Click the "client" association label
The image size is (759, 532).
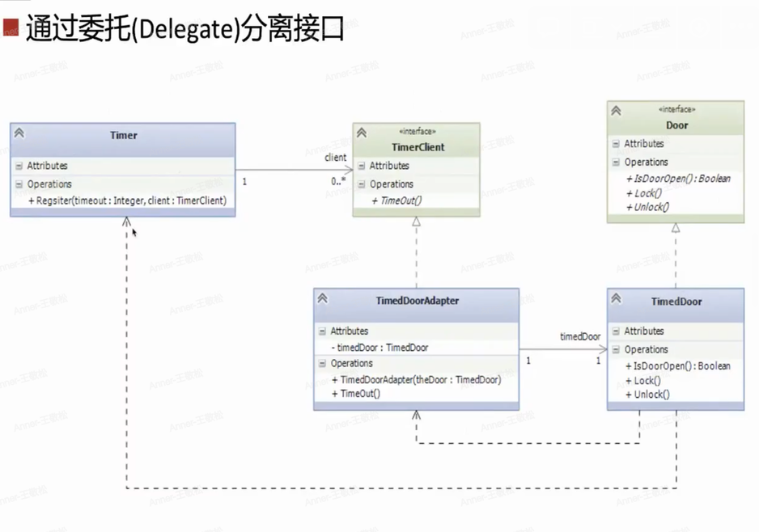pyautogui.click(x=335, y=158)
